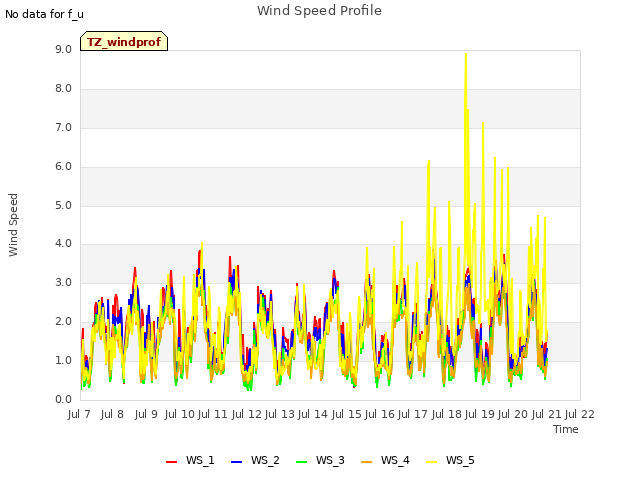Click the 5.0 y-axis tick label

click(x=63, y=205)
